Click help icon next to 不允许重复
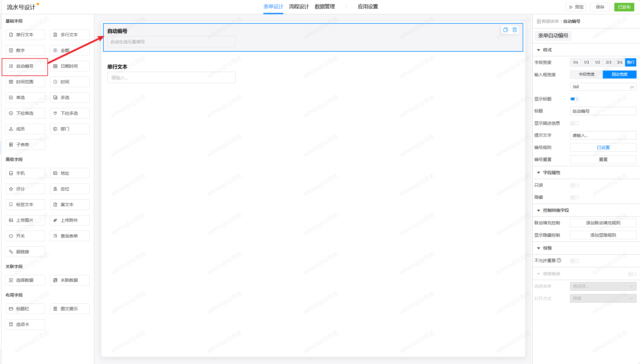640x364 pixels. point(559,260)
